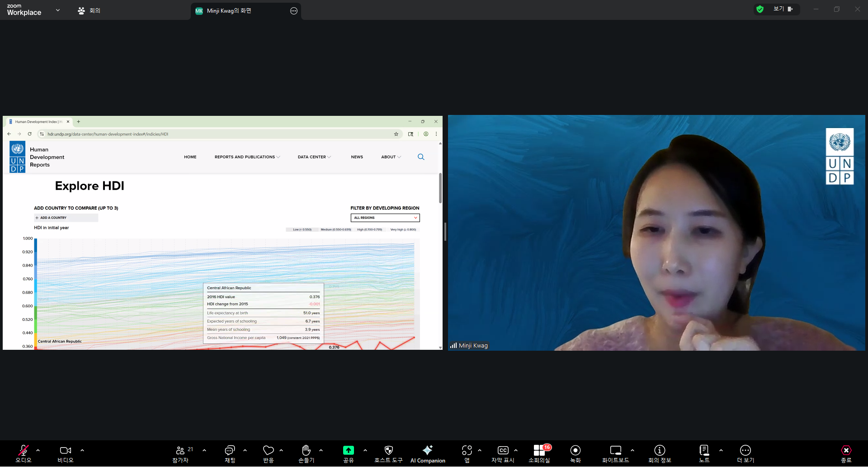Viewport: 868px width, 467px height.
Task: Open the 보기 view options menu
Action: (x=783, y=9)
